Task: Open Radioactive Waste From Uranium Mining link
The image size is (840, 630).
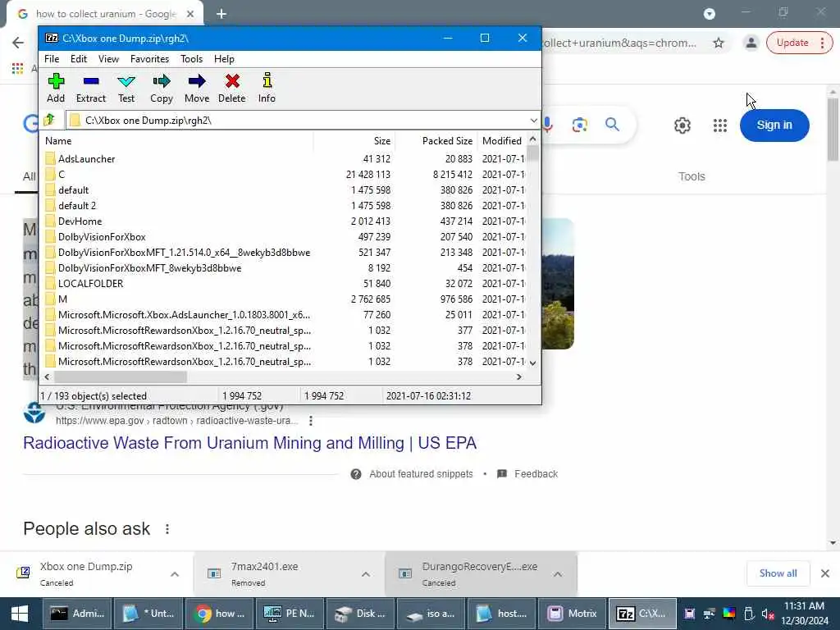Action: 249,443
